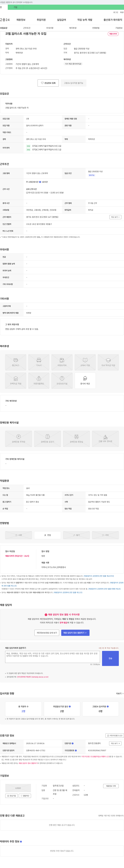Screen dimensions: 124x868
Task: Open the 직업 능력 개발 menu
Action: pyautogui.click(x=85, y=20)
